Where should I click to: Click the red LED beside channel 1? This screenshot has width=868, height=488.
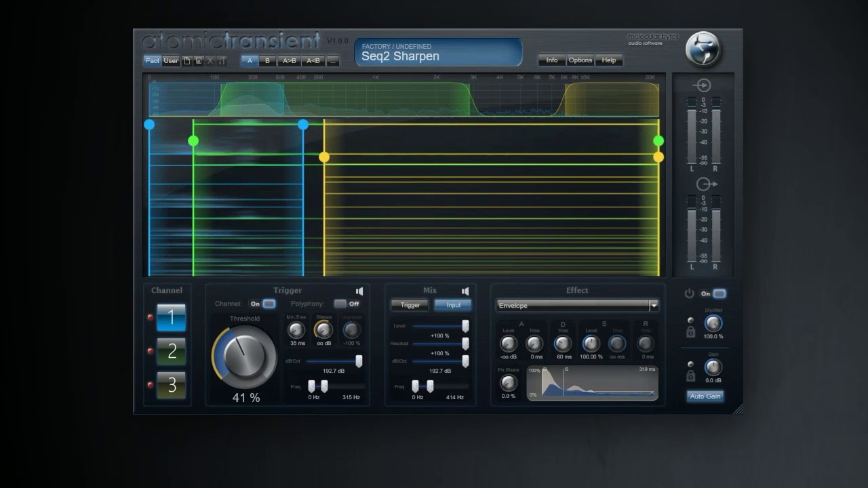click(x=150, y=317)
